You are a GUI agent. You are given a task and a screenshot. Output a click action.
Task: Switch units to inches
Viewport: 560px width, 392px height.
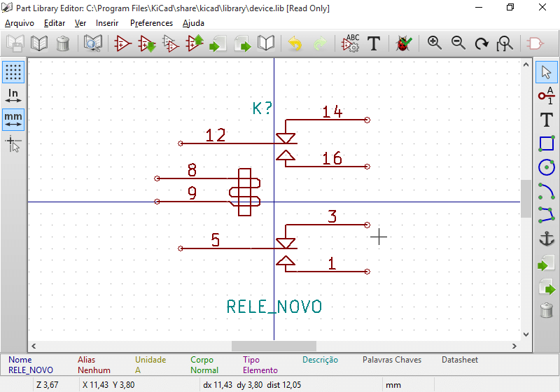13,96
